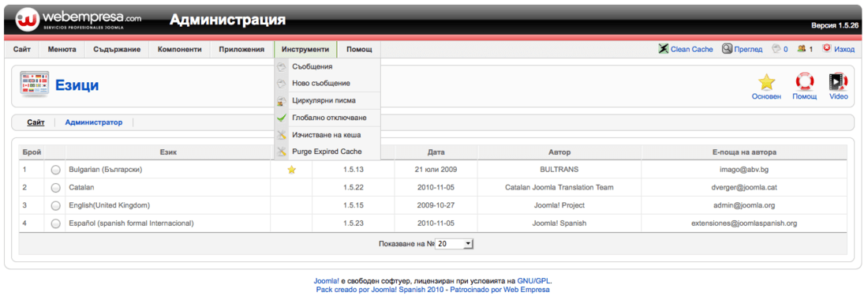This screenshot has width=868, height=300.
Task: Click the Версия 1.5.26 version text
Action: 835,25
